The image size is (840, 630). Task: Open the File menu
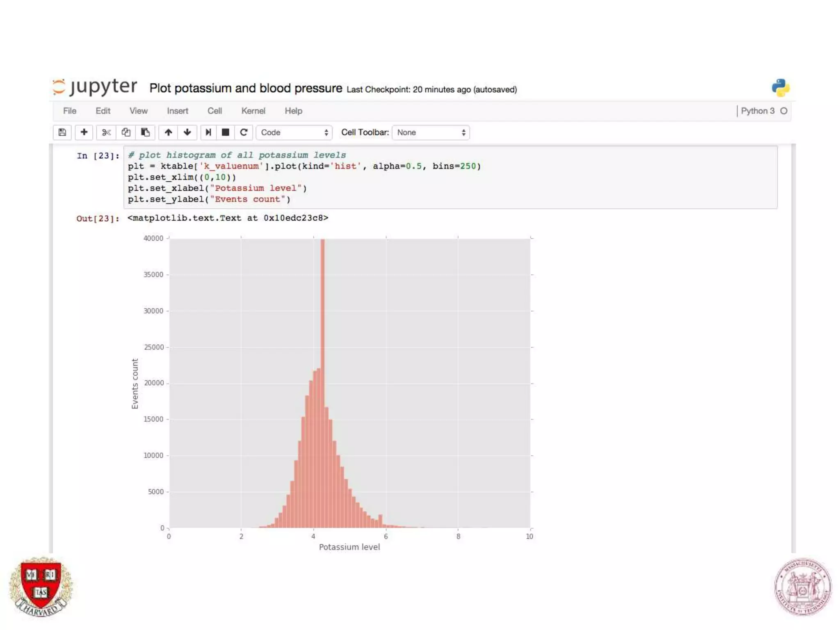[x=70, y=111]
